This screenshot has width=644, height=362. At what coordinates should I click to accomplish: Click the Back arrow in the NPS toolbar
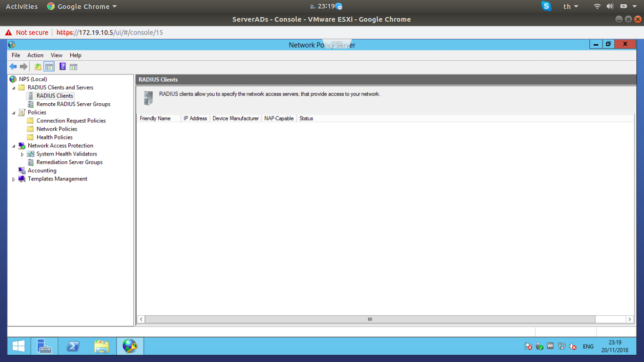click(x=13, y=67)
